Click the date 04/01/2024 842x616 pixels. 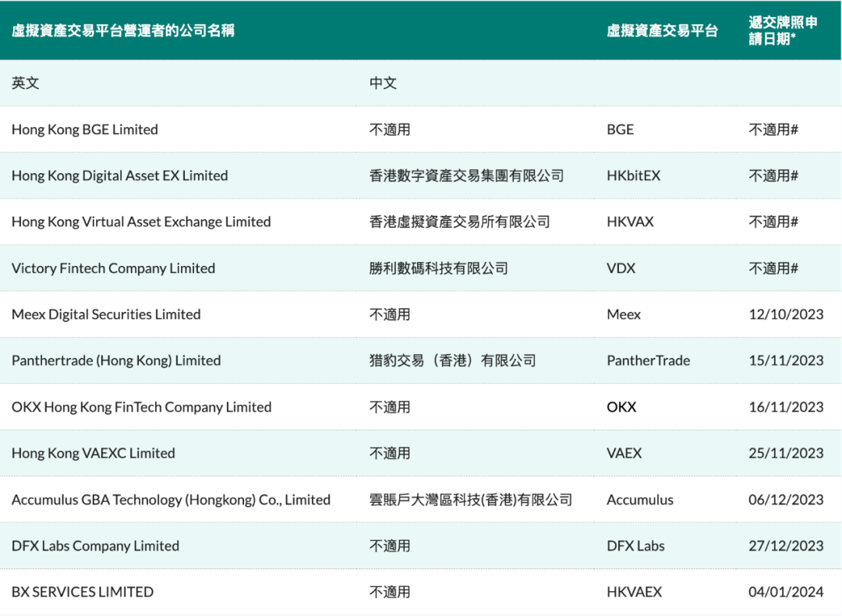tap(786, 592)
